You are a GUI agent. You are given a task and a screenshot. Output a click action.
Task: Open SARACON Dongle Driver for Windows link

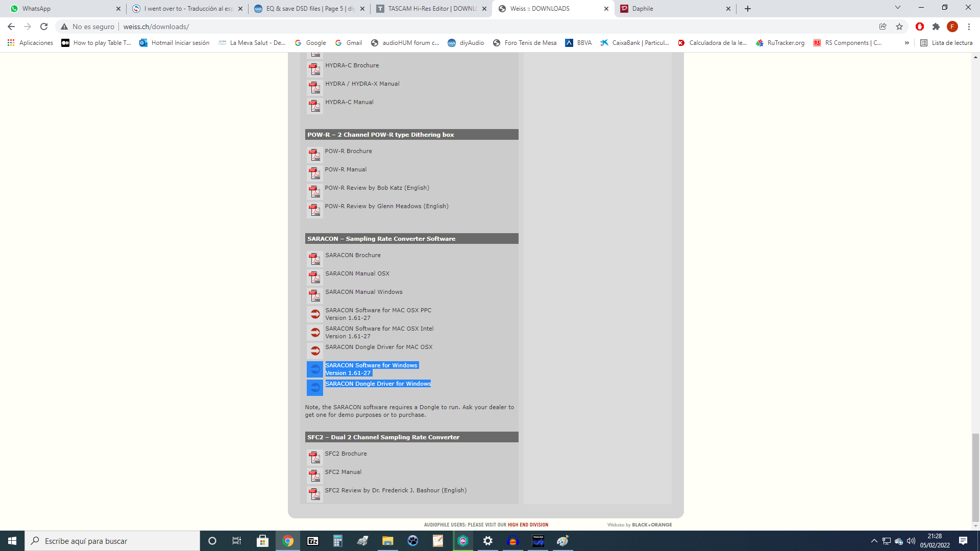(x=378, y=384)
